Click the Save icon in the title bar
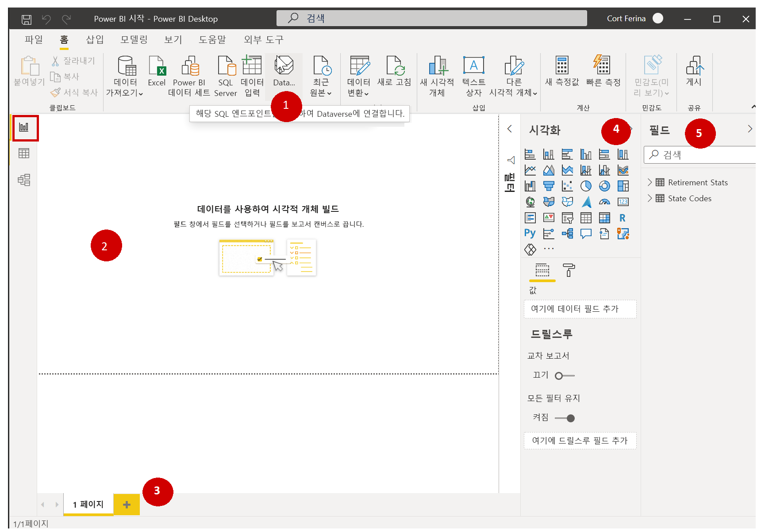761x532 pixels. 27,19
